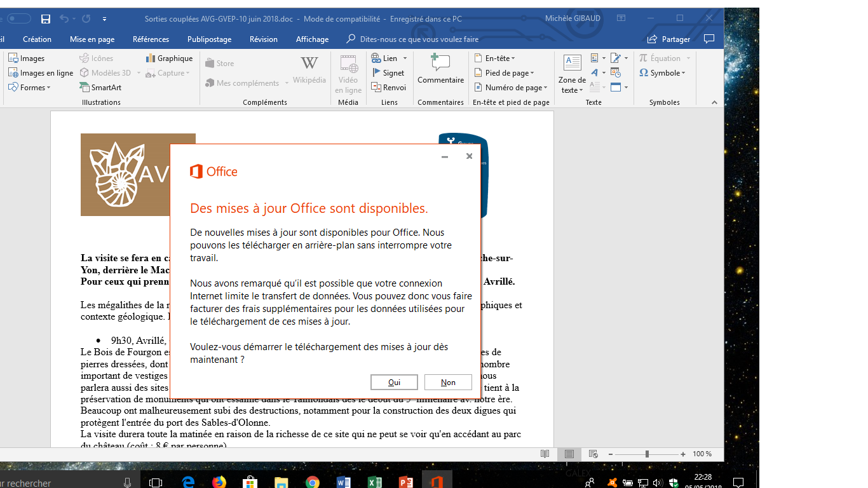Open Firefox from the taskbar
This screenshot has height=488, width=868.
pos(219,482)
